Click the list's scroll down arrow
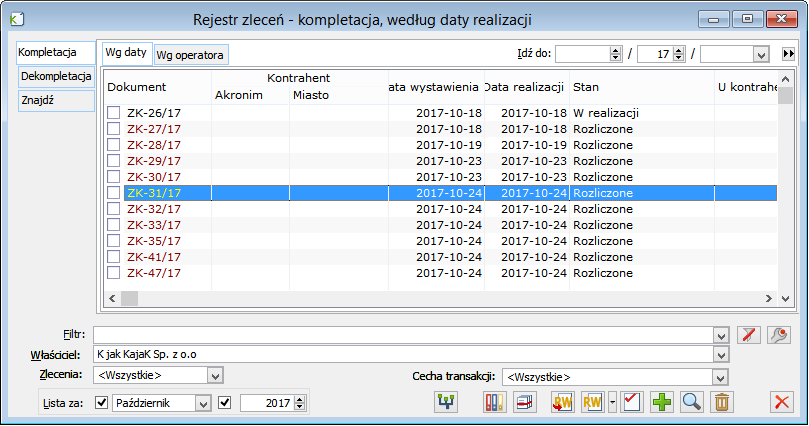The height and width of the screenshot is (426, 809). point(785,298)
